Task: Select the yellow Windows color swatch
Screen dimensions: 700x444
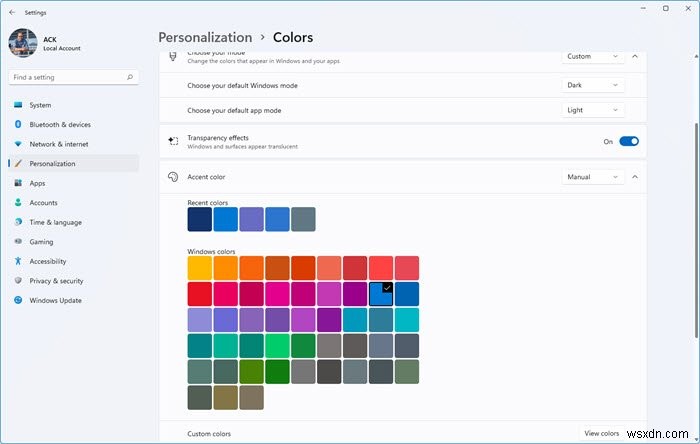Action: click(200, 268)
